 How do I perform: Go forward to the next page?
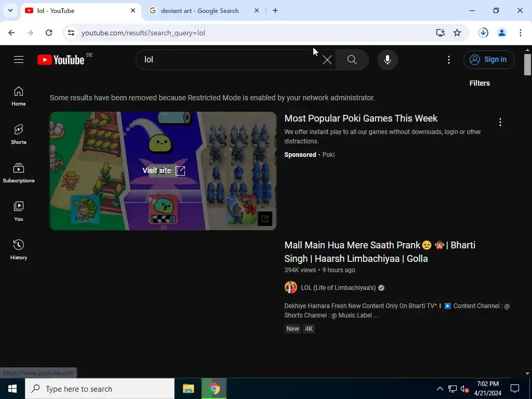pos(30,33)
